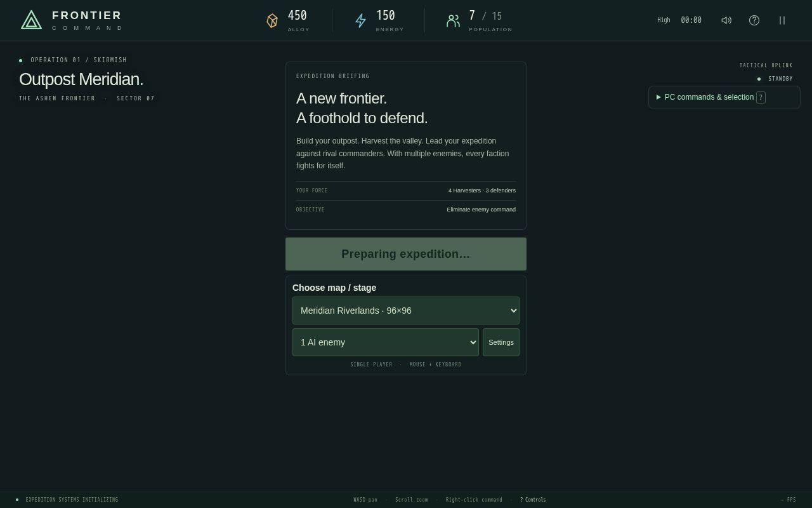Click the 450 alloy value

[297, 16]
